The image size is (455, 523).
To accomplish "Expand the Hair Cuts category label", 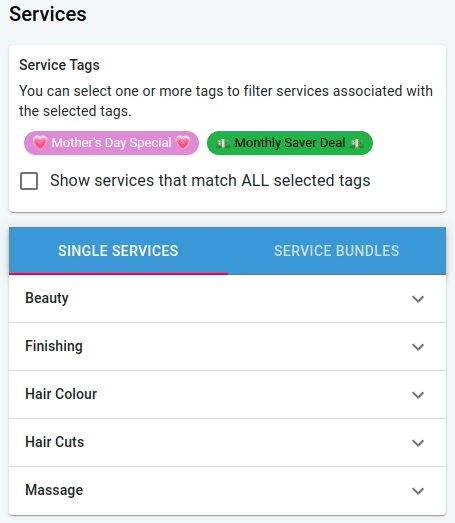I will 55,442.
